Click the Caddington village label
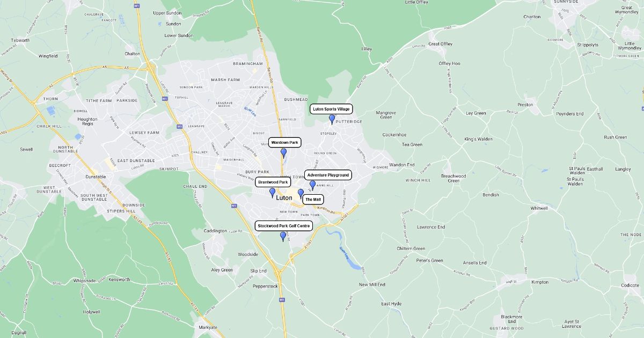This screenshot has width=644, height=338. click(215, 231)
